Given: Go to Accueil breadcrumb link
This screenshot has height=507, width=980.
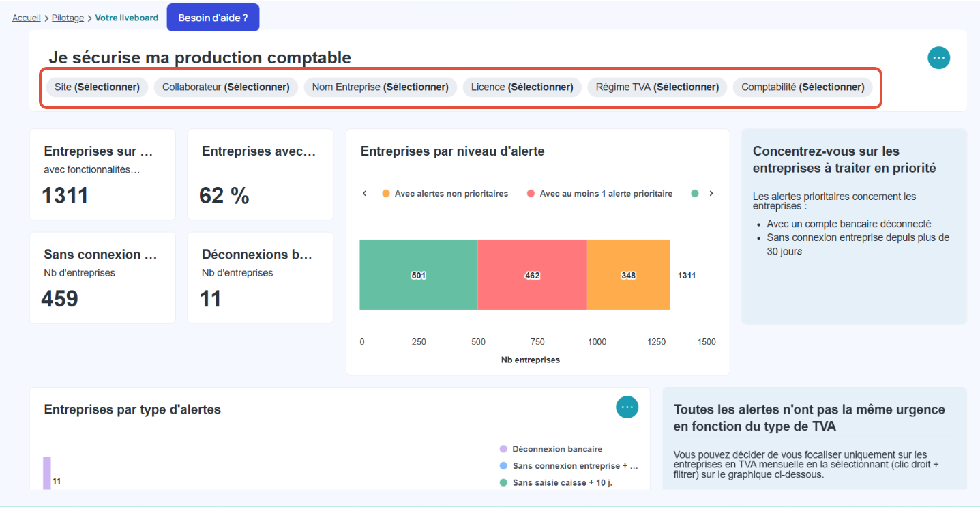Looking at the screenshot, I should 27,18.
